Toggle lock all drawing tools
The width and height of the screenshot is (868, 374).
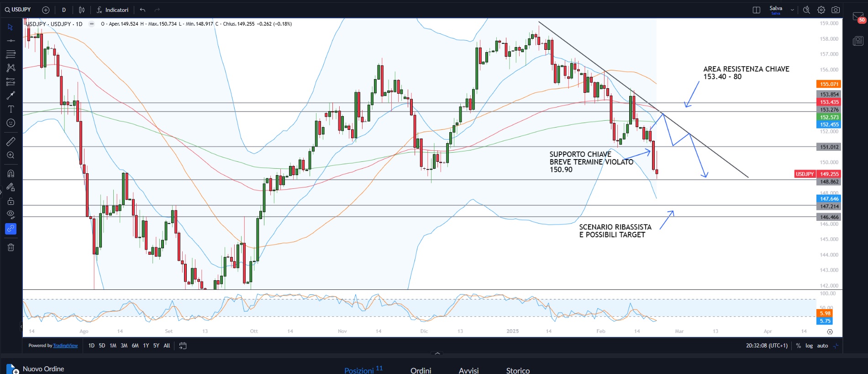click(x=11, y=201)
